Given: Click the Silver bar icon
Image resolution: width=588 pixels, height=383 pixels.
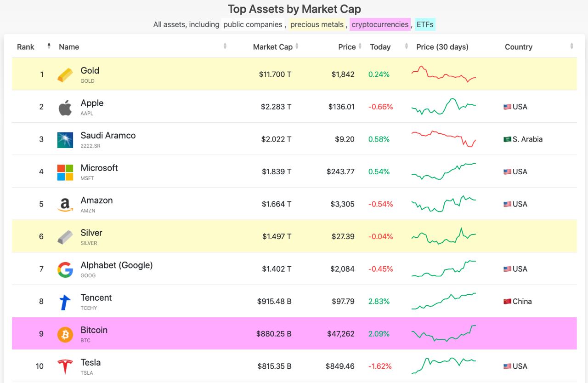Looking at the screenshot, I should 65,237.
